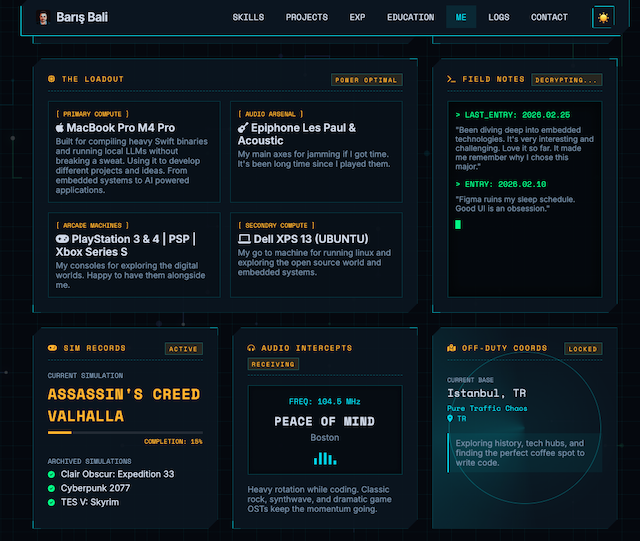
Task: Select the active ME nav tab
Action: (461, 17)
